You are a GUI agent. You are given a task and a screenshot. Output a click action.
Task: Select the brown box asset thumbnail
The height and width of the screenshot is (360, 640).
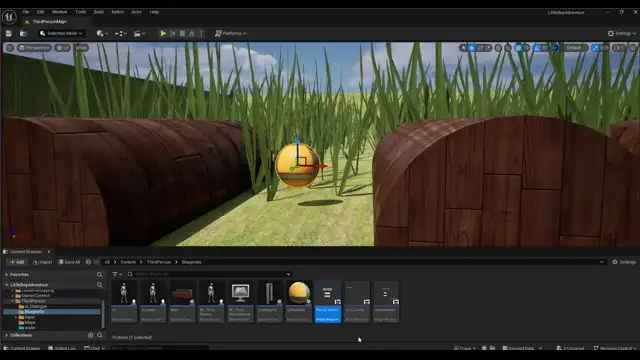point(182,293)
